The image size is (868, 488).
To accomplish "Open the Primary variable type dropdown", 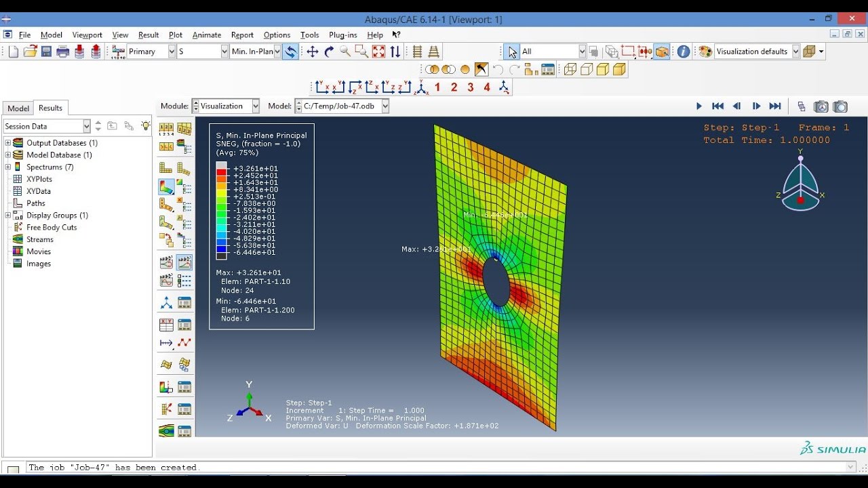I will [171, 52].
